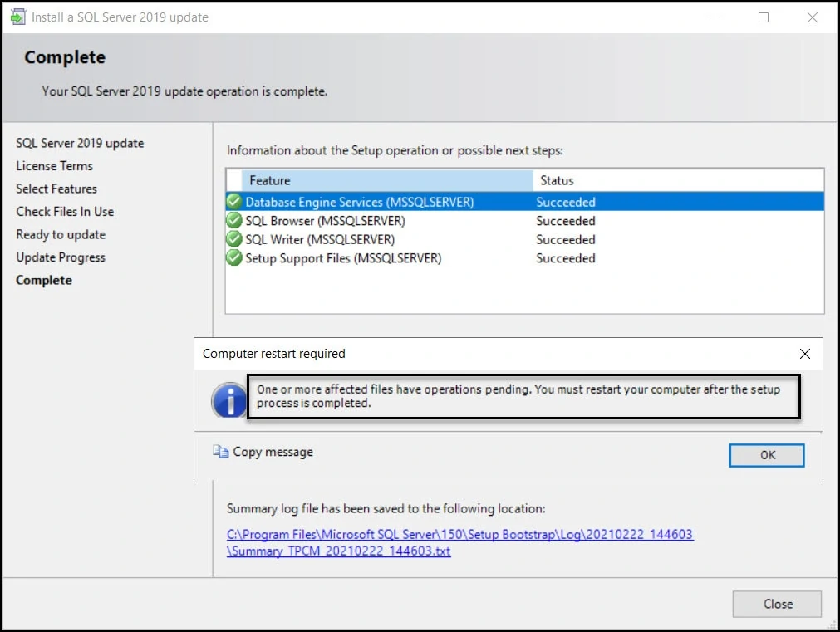Viewport: 840px width, 632px height.
Task: Close the installer window with the title bar X
Action: click(812, 17)
